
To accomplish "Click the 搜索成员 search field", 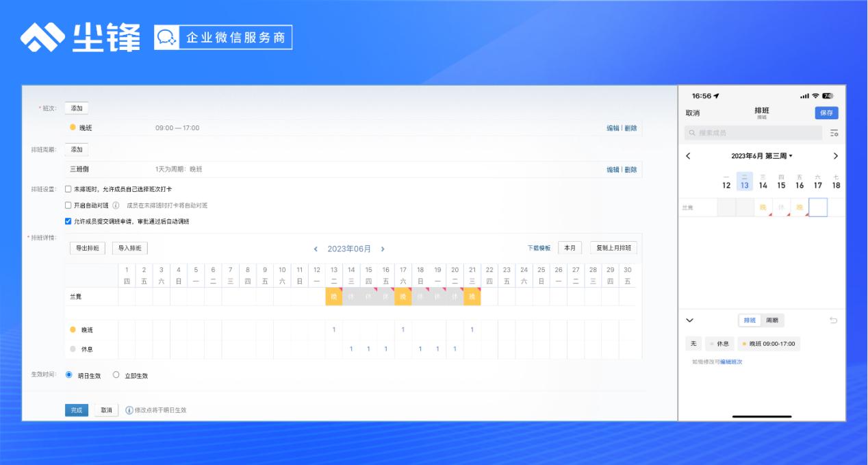I will click(753, 133).
